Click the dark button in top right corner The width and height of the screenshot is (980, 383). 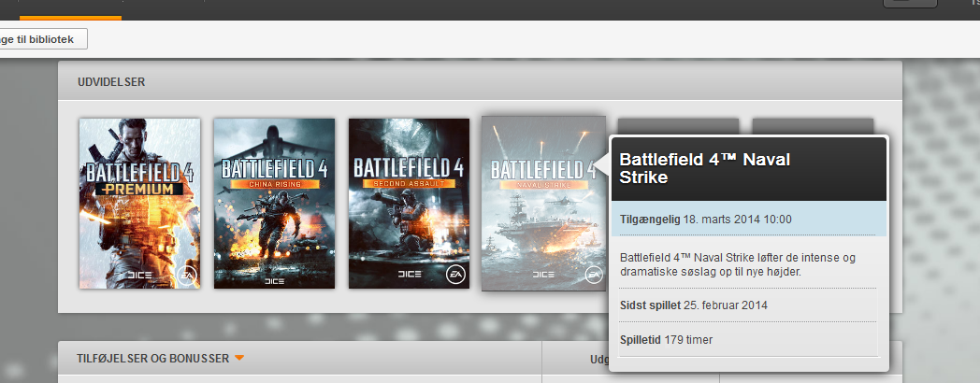coord(909,3)
